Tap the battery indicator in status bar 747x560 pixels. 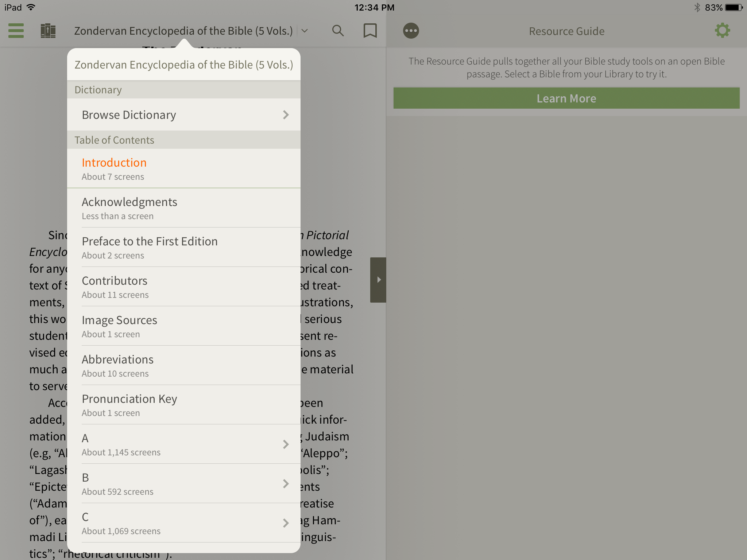click(x=734, y=7)
